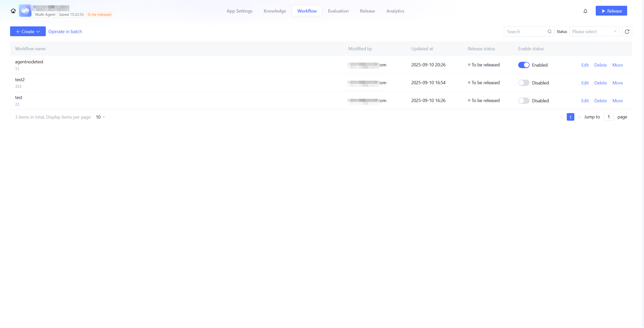Open the Status filter dropdown
644x328 pixels.
pyautogui.click(x=594, y=32)
